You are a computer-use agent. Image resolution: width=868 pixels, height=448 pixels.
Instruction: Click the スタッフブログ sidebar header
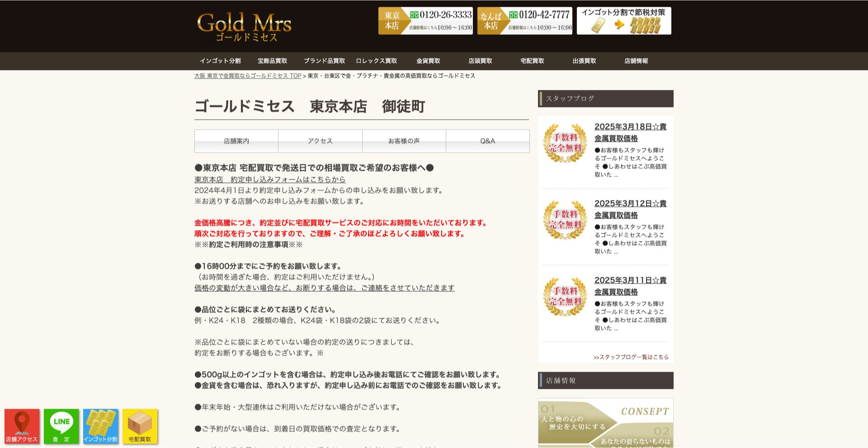pos(606,98)
